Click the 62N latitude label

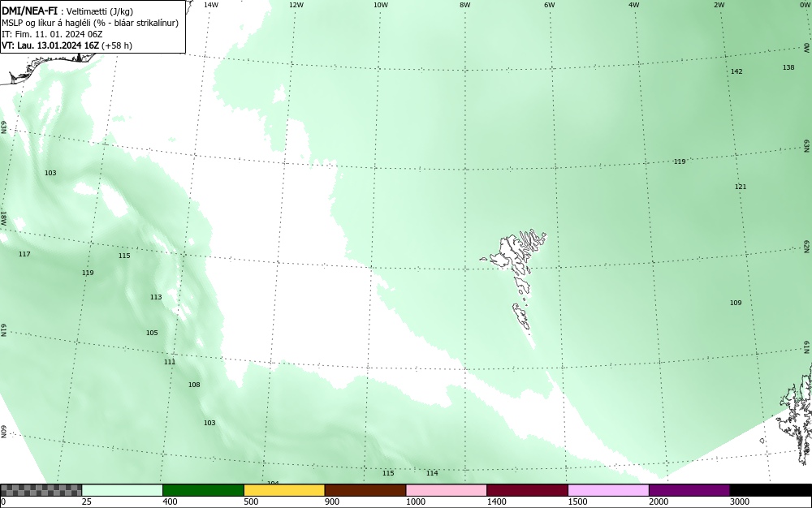(x=807, y=246)
